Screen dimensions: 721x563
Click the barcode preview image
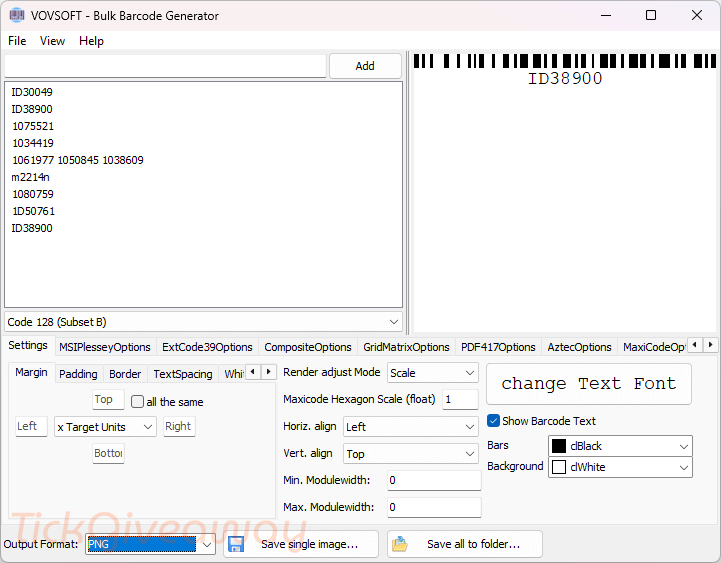[565, 70]
